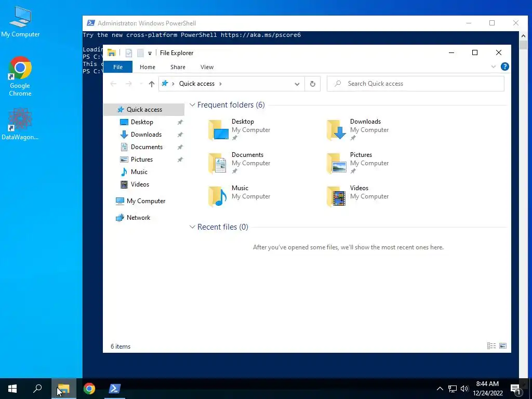Screen dimensions: 532x399
Task: Collapse the Recent files group
Action: click(x=192, y=227)
